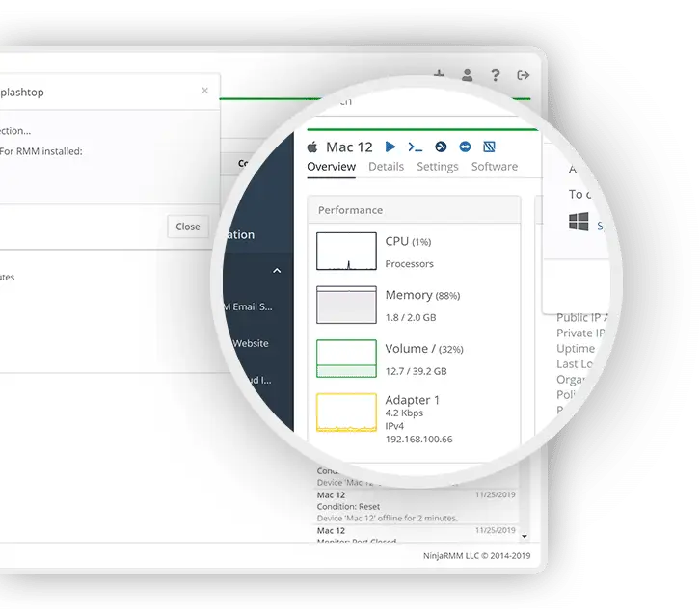This screenshot has height=613, width=700.
Task: Click the 192.168.100.66 IP address
Action: [x=418, y=439]
